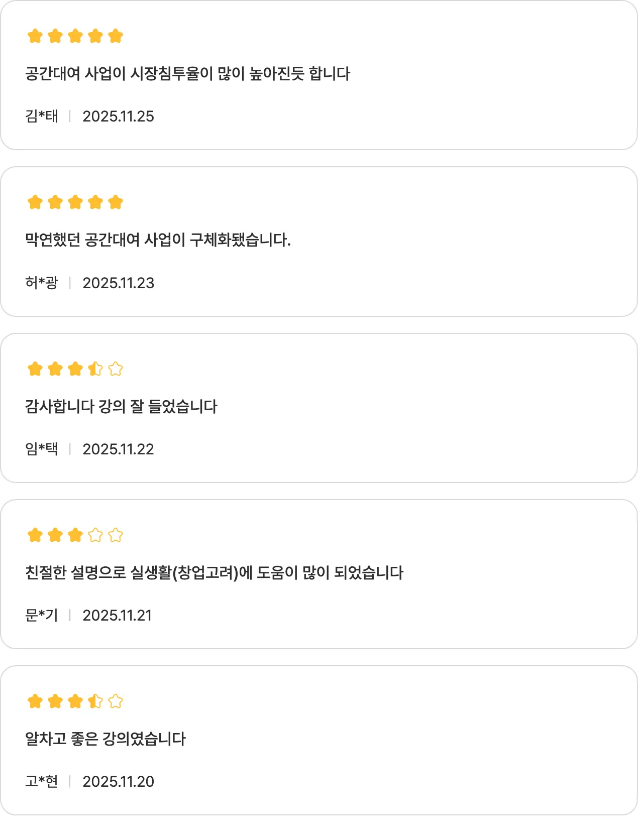Click the reviewer name 고*현
Viewport: 638px width, 840px height.
pos(42,782)
